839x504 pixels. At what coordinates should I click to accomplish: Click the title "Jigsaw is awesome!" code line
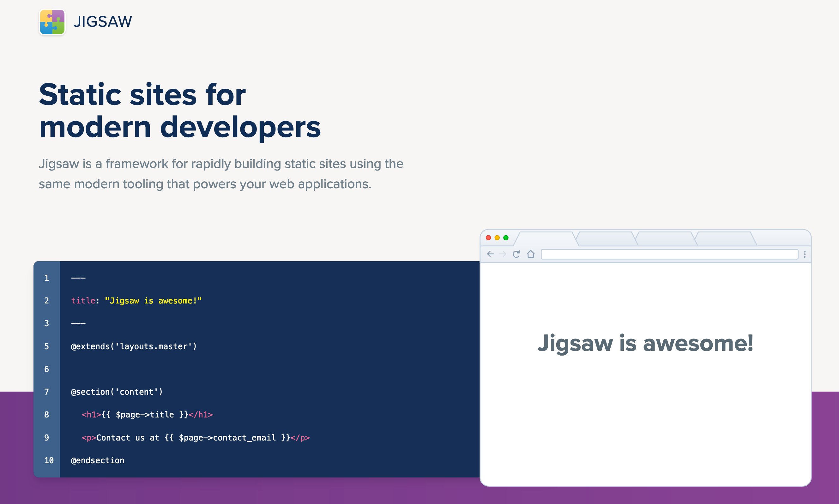pyautogui.click(x=136, y=301)
